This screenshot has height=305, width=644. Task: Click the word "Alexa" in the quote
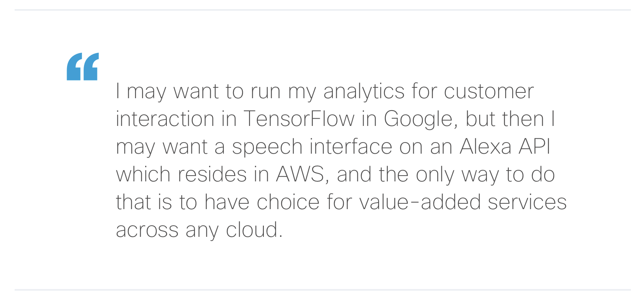(485, 147)
